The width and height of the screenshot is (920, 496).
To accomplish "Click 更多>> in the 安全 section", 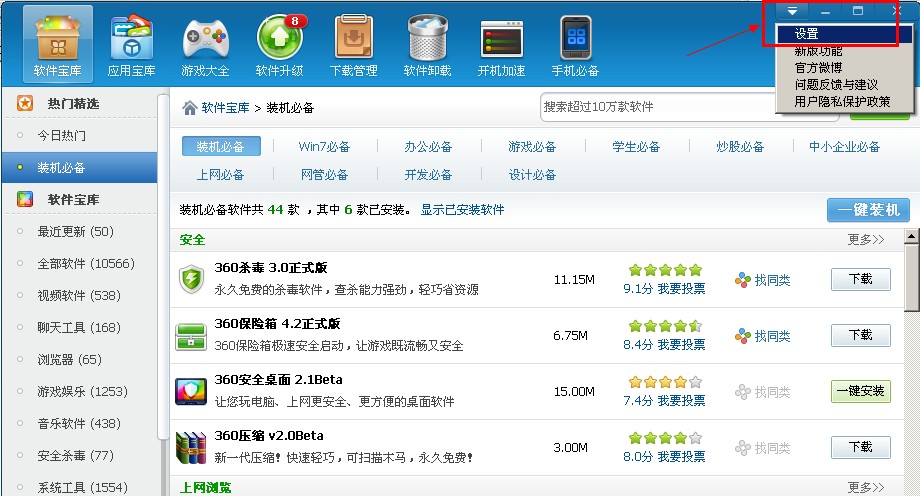I will coord(865,239).
